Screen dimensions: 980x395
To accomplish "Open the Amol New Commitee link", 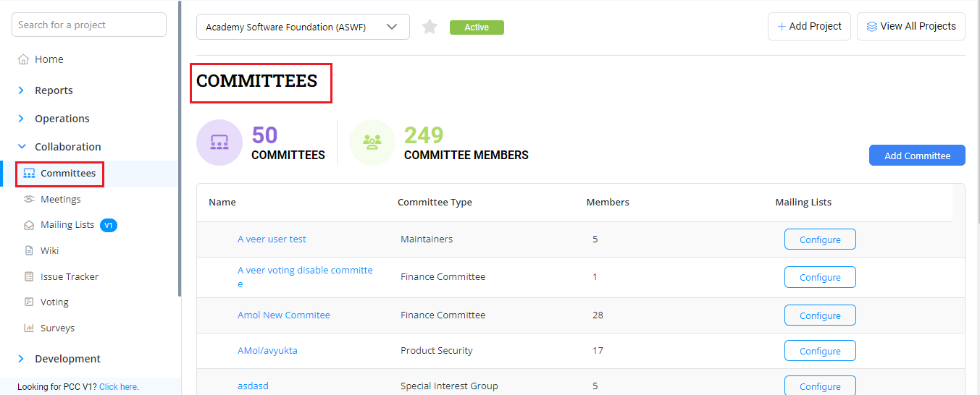I will 284,315.
